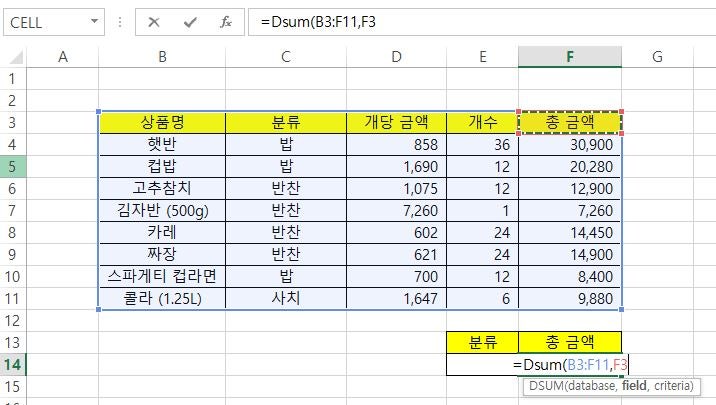The image size is (716, 405).
Task: Click database argument in DSUM tooltip
Action: coord(592,386)
